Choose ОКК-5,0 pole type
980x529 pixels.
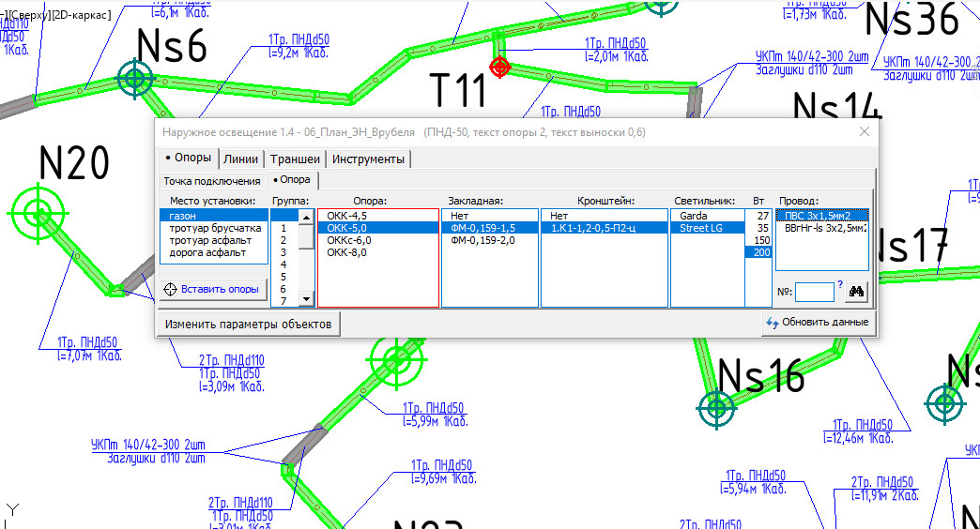378,228
